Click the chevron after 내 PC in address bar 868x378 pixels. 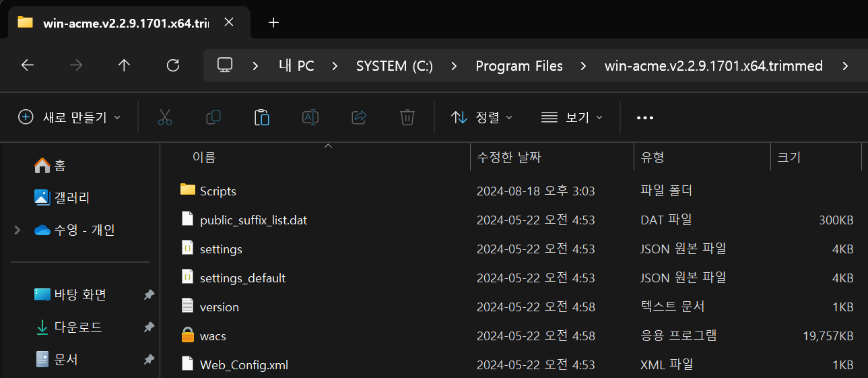336,66
